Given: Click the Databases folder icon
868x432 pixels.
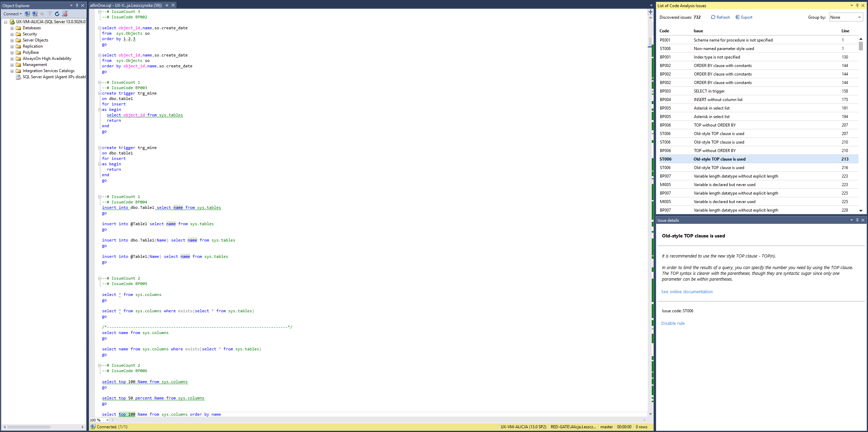Looking at the screenshot, I should (18, 28).
